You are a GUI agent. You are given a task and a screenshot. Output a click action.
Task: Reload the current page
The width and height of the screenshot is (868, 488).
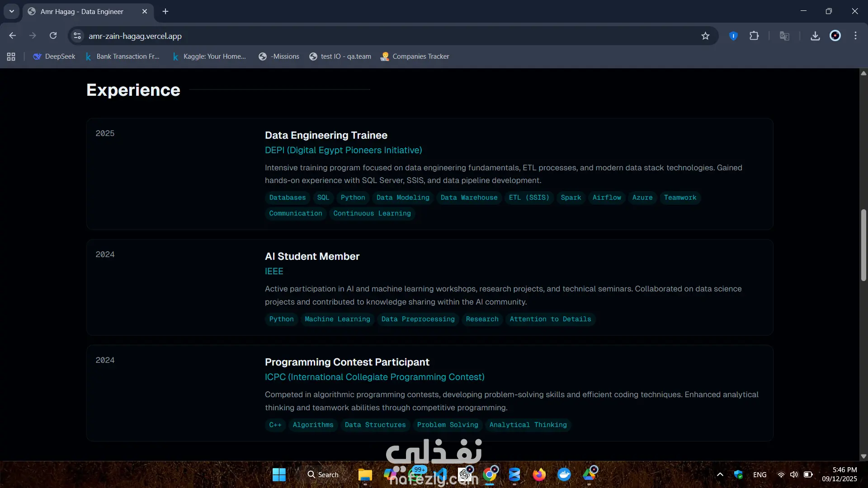point(53,36)
